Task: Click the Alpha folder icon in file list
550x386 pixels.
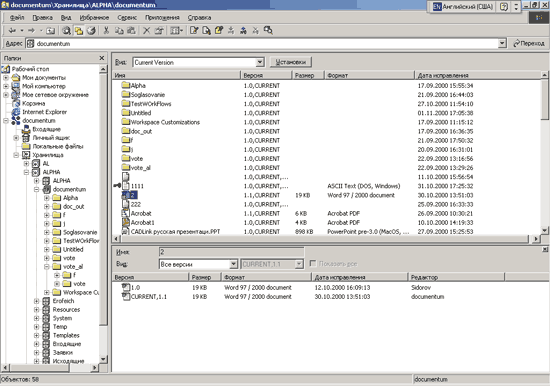Action: pyautogui.click(x=126, y=85)
